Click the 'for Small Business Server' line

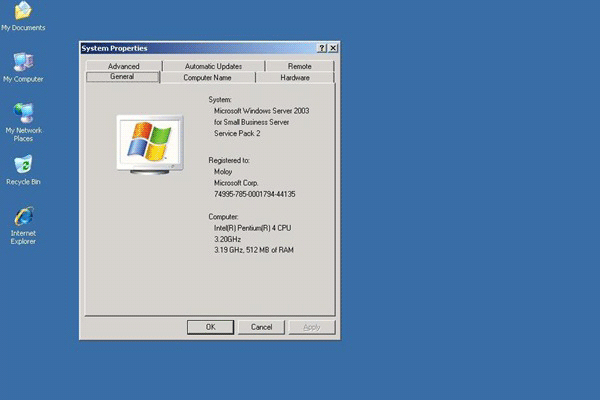click(251, 122)
